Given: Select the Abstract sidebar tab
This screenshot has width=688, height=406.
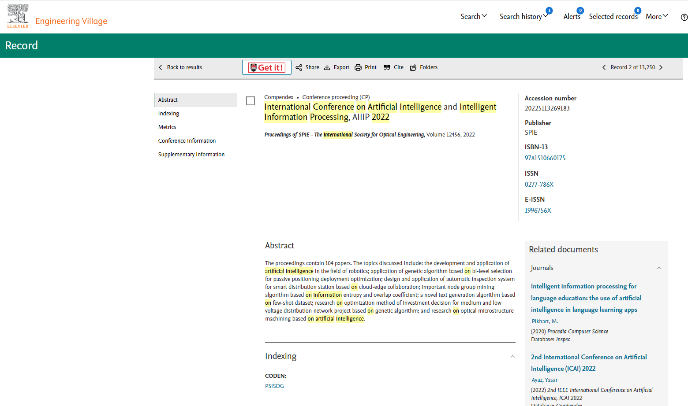Looking at the screenshot, I should click(196, 100).
